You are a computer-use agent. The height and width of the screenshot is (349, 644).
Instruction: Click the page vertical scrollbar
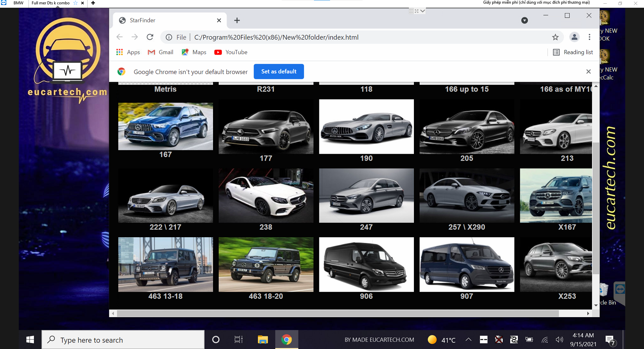(x=596, y=208)
